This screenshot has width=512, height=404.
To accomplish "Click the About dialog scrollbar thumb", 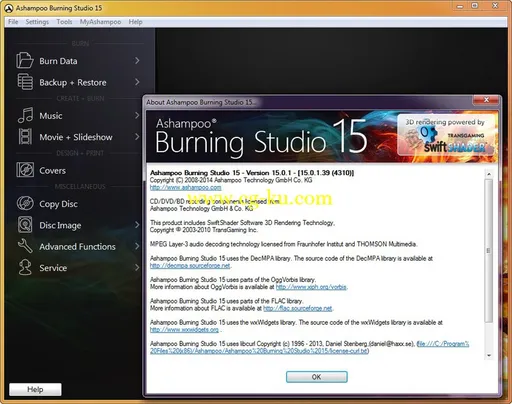I will (489, 251).
